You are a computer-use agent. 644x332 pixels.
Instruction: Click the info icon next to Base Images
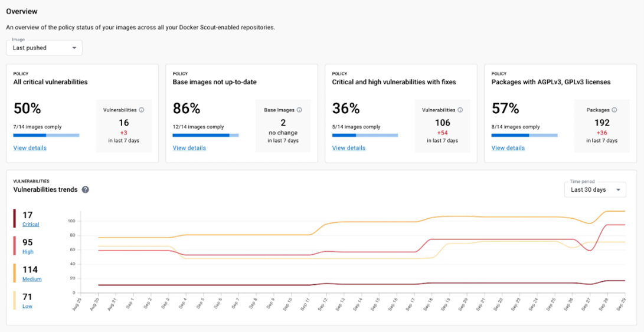coord(299,110)
